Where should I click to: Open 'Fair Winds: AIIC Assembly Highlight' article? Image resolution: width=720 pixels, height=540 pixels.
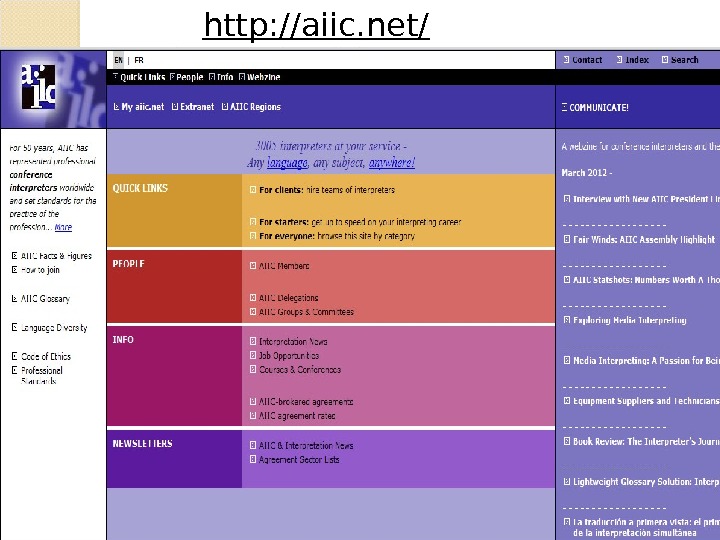[x=644, y=240]
